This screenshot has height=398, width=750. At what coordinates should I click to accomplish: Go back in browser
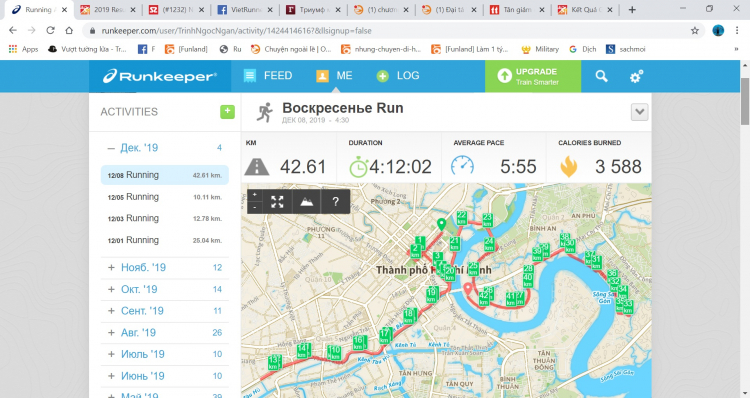13,31
